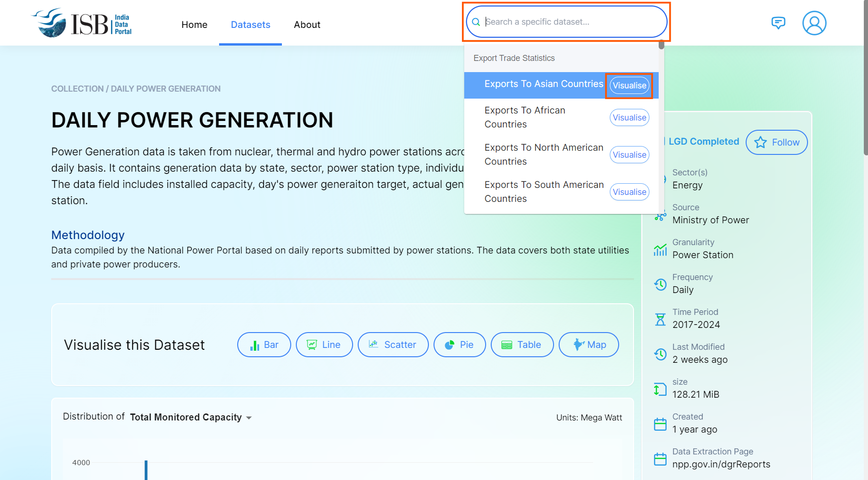Click the Created calendar icon
The image size is (868, 480).
click(x=660, y=424)
